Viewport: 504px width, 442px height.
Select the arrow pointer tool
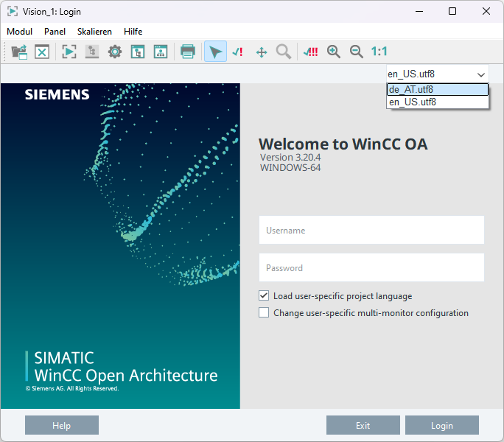(215, 52)
